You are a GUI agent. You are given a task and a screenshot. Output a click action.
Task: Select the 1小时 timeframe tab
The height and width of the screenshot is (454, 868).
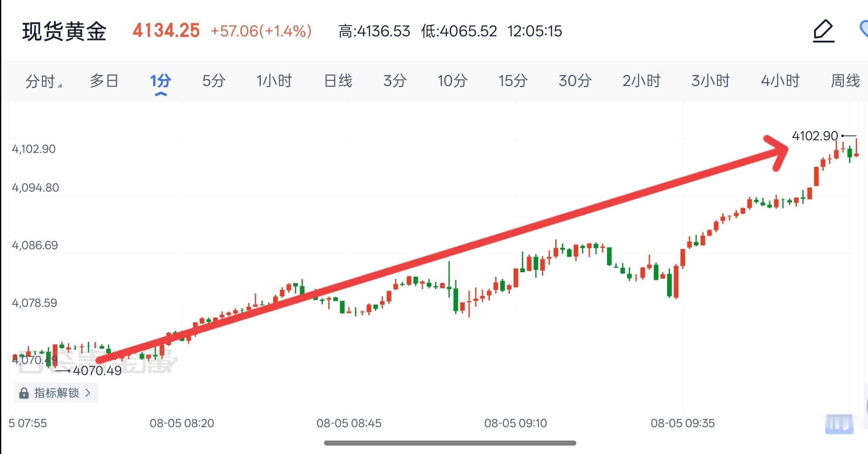(274, 80)
